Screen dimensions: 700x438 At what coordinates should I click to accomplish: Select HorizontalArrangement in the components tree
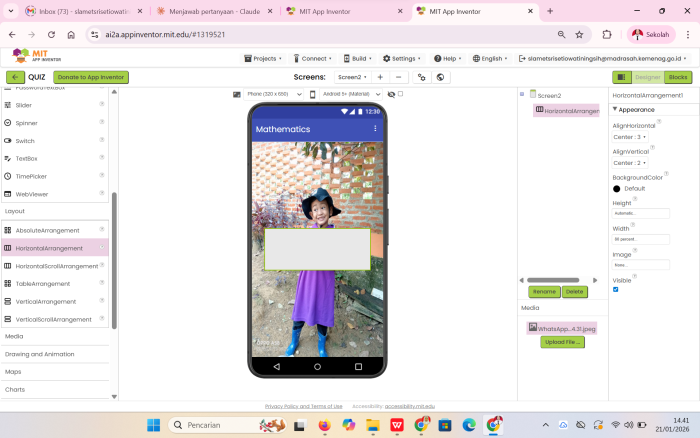pyautogui.click(x=567, y=110)
